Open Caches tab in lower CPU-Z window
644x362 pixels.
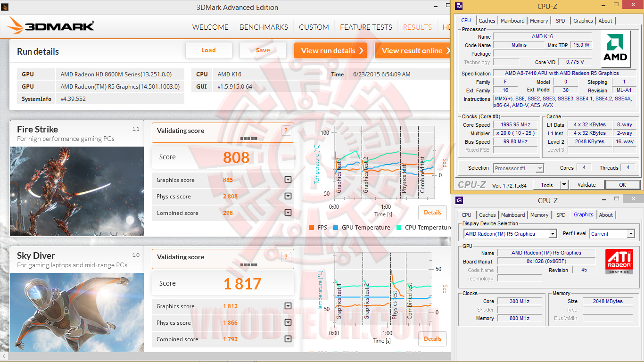point(487,215)
